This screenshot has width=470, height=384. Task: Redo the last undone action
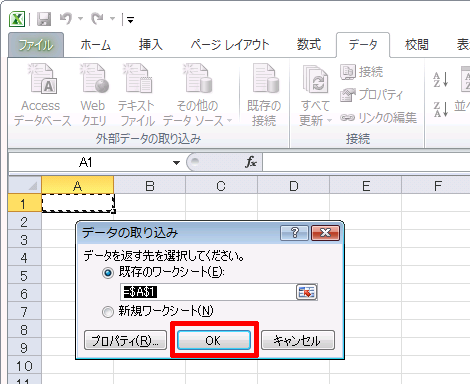[x=97, y=19]
